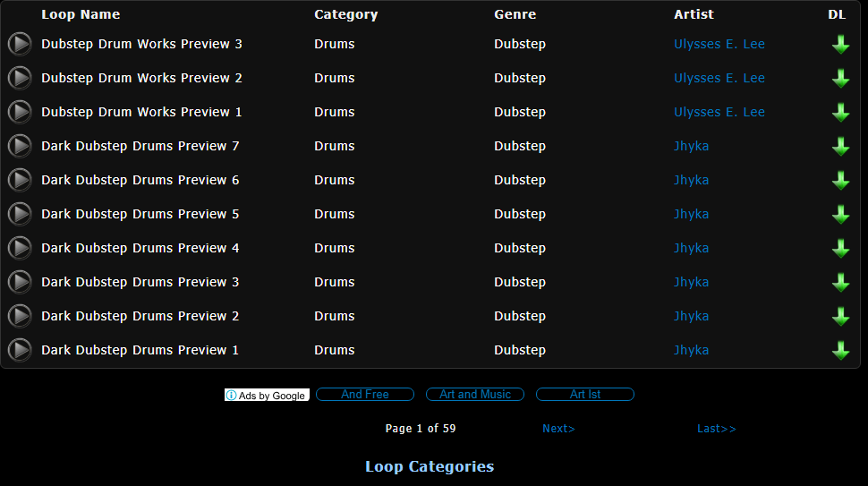Click the 'And Free' ad link
Viewport: 868px width, 486px height.
point(365,395)
